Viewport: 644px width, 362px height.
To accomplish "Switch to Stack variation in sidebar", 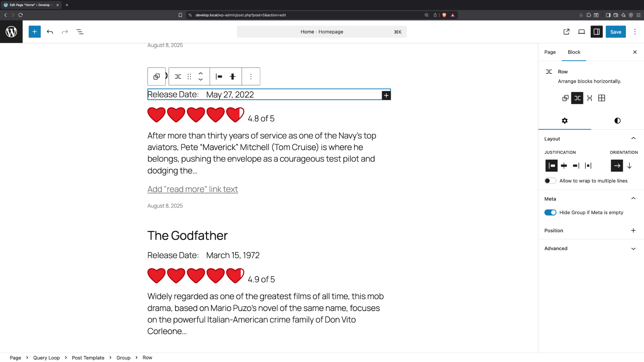I will [x=589, y=98].
